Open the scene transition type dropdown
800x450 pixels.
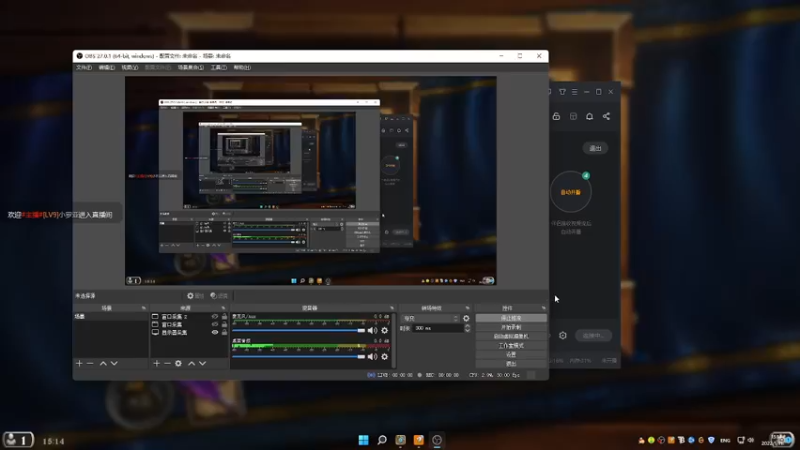coord(431,318)
